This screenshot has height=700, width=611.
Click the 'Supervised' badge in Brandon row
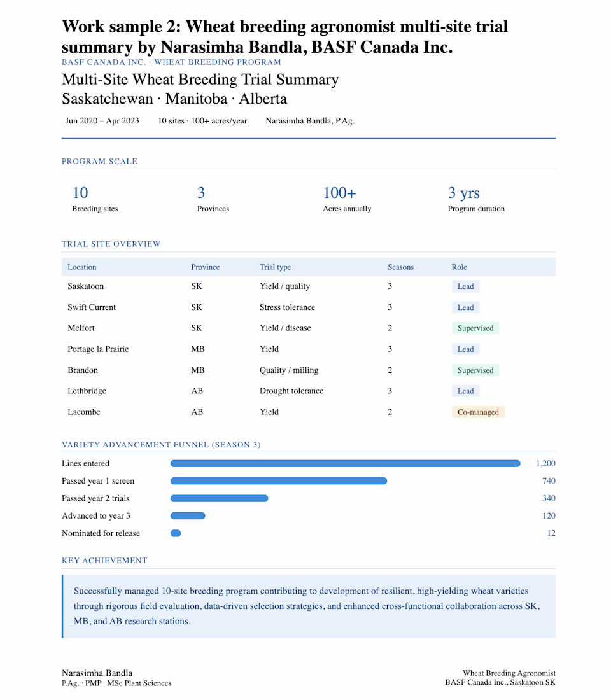point(475,370)
